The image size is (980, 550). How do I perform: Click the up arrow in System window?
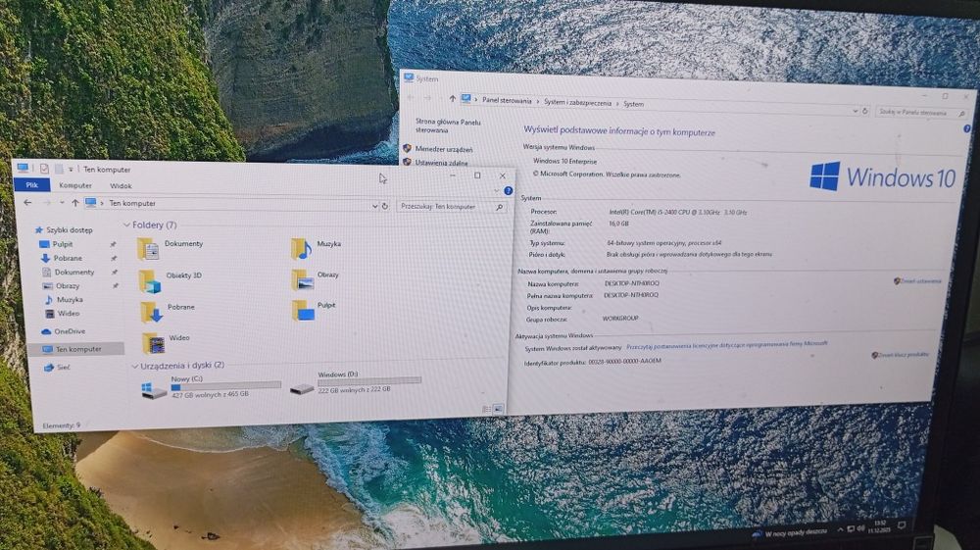[x=453, y=98]
